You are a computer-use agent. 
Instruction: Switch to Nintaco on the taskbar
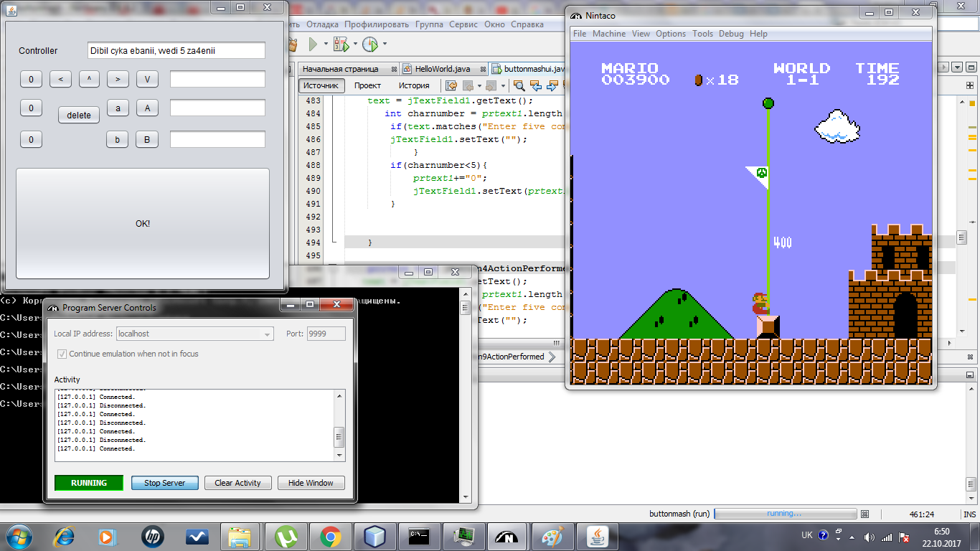click(508, 536)
